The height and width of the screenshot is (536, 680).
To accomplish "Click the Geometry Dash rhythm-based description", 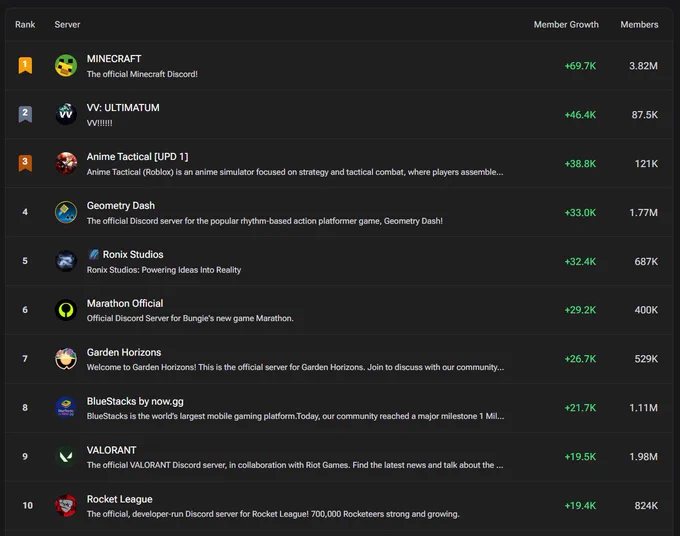I will [x=265, y=221].
